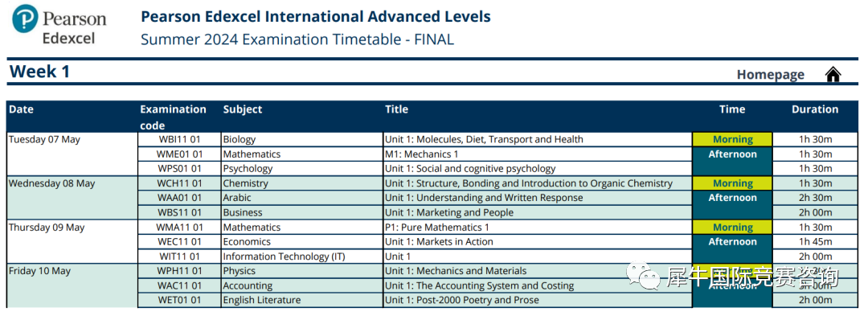Click Unit 1: Marketing and People title

tap(449, 212)
